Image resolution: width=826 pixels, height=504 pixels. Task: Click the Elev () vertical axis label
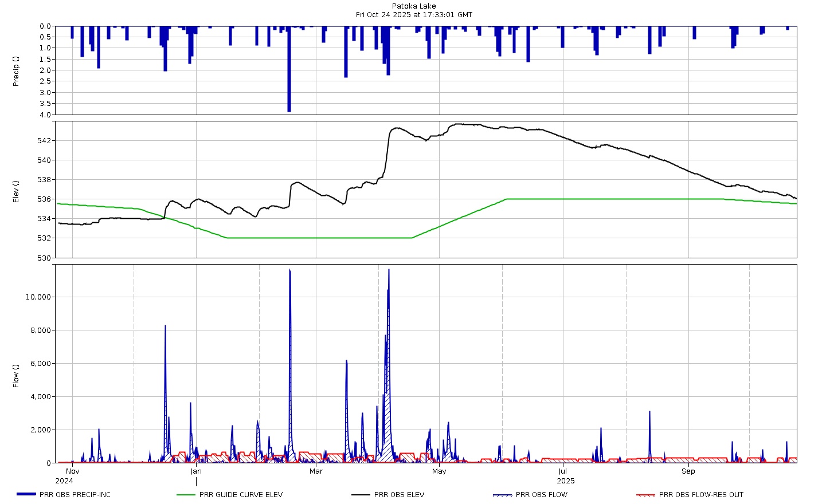pyautogui.click(x=16, y=191)
